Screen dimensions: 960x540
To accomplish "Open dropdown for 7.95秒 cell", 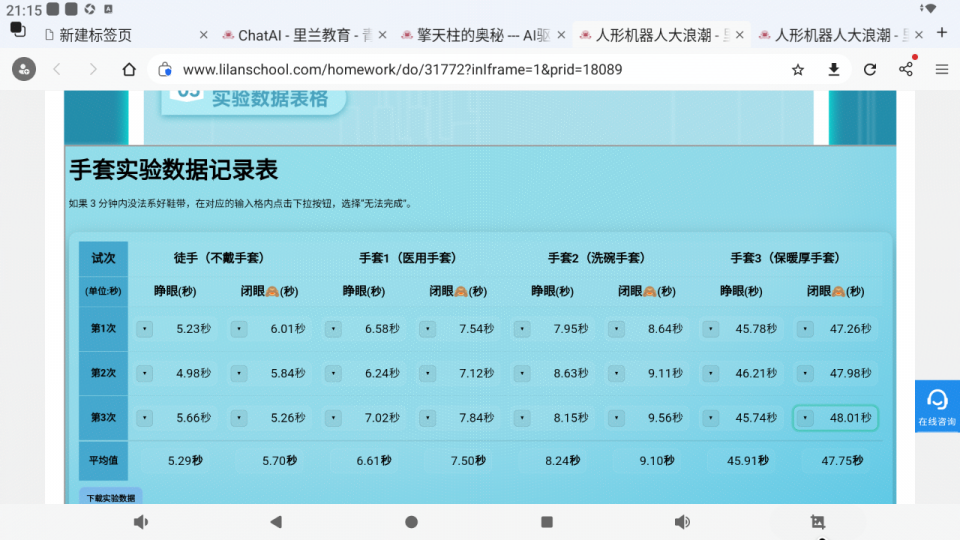I will (522, 329).
